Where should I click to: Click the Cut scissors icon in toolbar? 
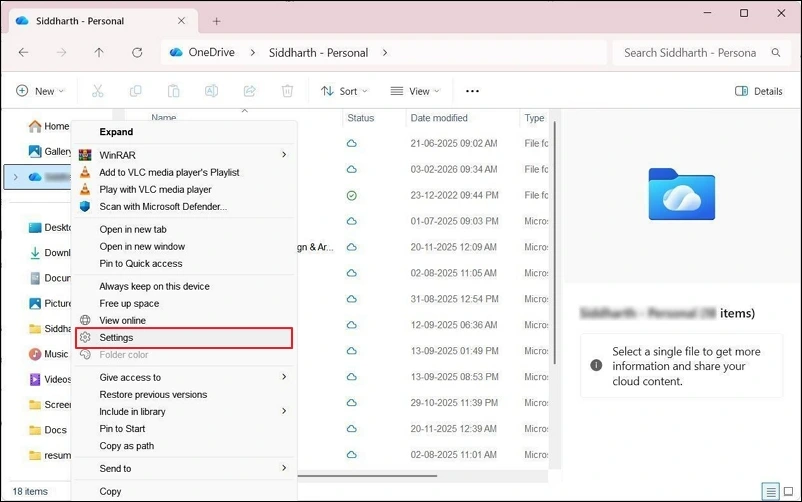pos(97,91)
